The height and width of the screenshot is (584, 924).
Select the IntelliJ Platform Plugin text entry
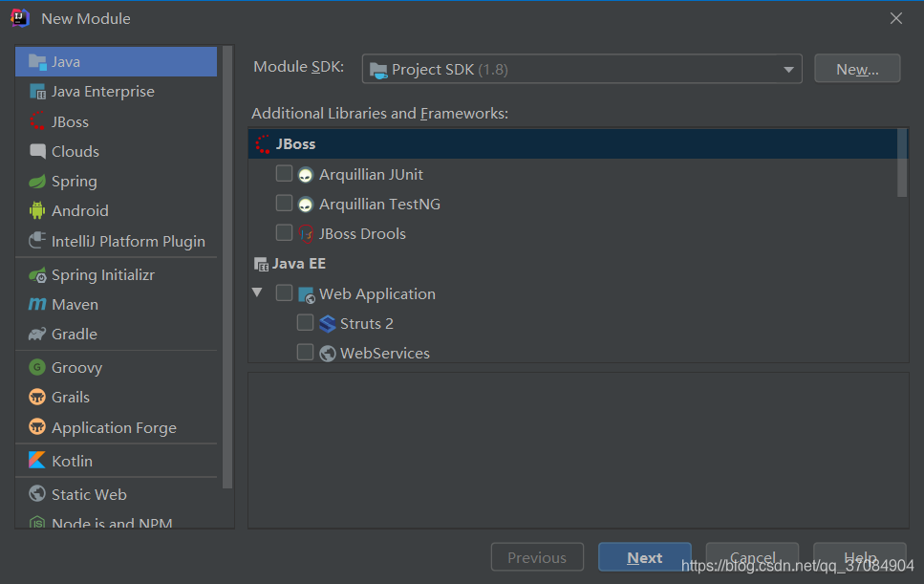point(128,242)
